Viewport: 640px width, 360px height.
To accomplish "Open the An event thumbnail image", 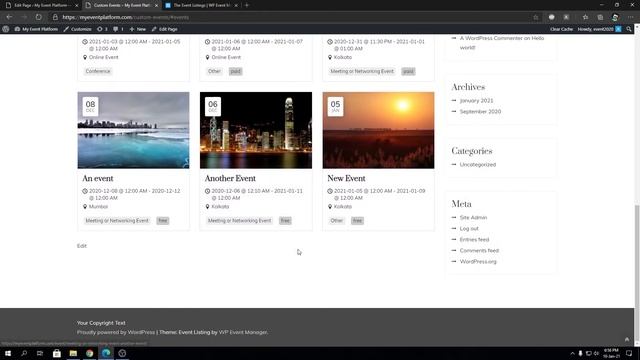I will point(133,130).
